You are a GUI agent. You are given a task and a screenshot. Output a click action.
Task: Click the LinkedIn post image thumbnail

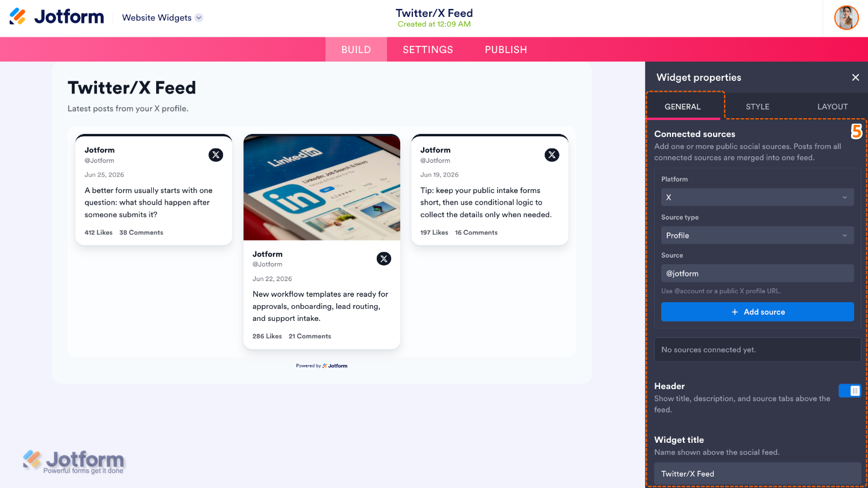[x=322, y=187]
